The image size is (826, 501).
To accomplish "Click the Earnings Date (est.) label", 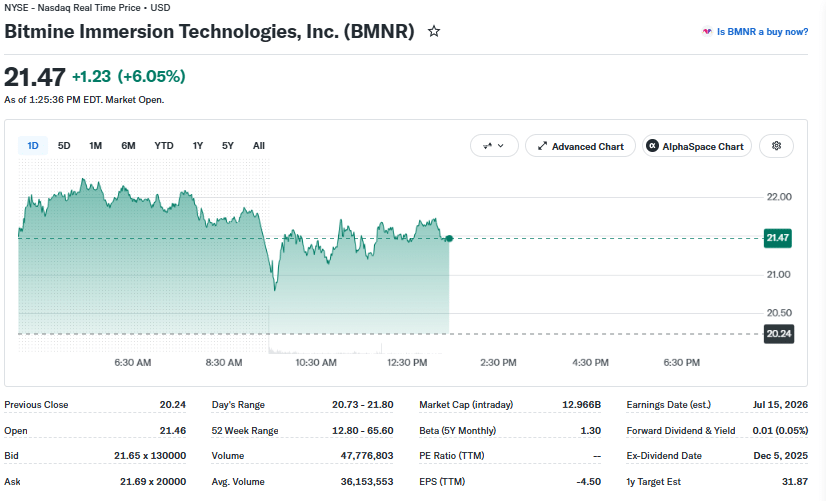I will coord(668,405).
